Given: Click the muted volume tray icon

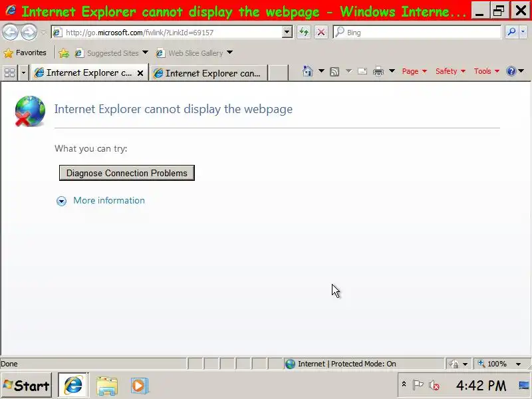Looking at the screenshot, I should [x=434, y=386].
